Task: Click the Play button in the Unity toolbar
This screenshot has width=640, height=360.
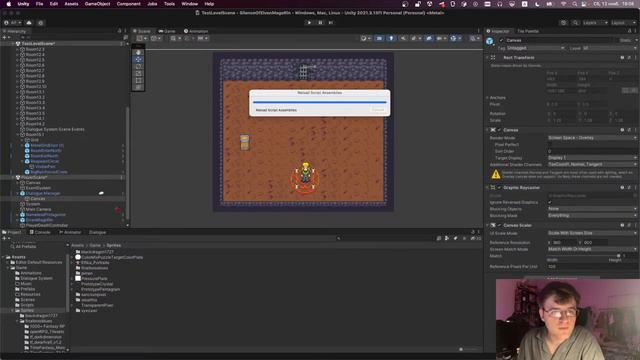Action: point(309,22)
